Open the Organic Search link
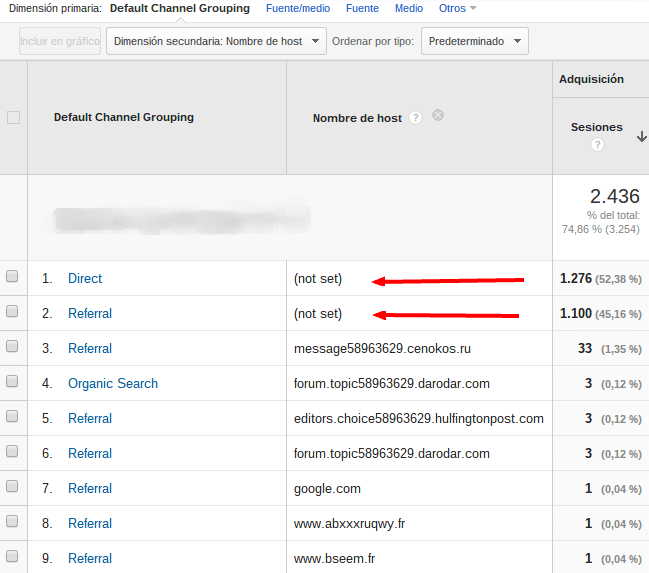 113,383
